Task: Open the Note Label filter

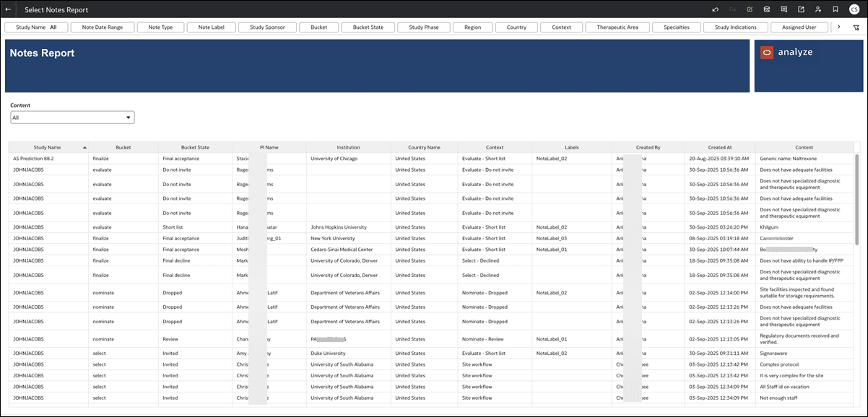Action: pos(211,27)
